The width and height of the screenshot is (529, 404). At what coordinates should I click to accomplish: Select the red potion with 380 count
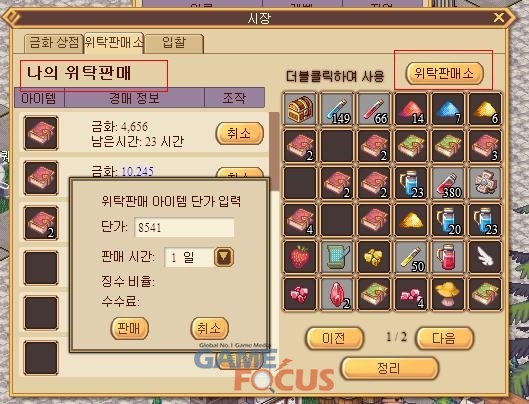tap(448, 183)
